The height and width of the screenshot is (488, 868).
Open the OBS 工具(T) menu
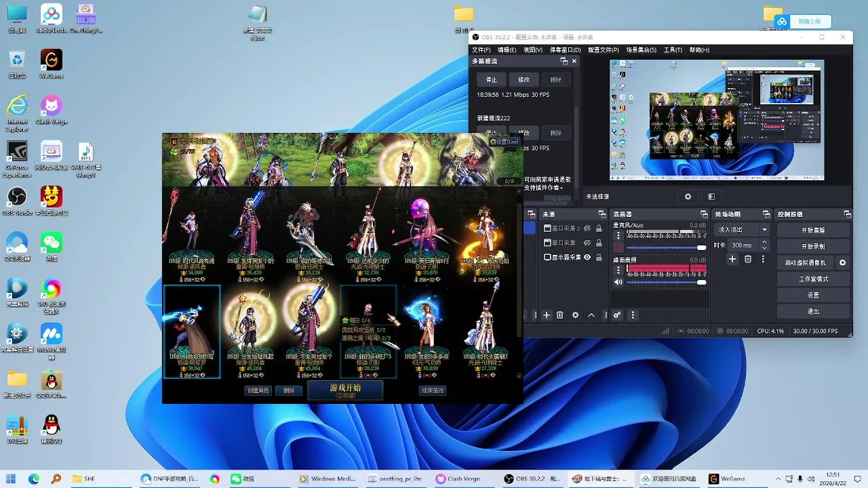(673, 49)
